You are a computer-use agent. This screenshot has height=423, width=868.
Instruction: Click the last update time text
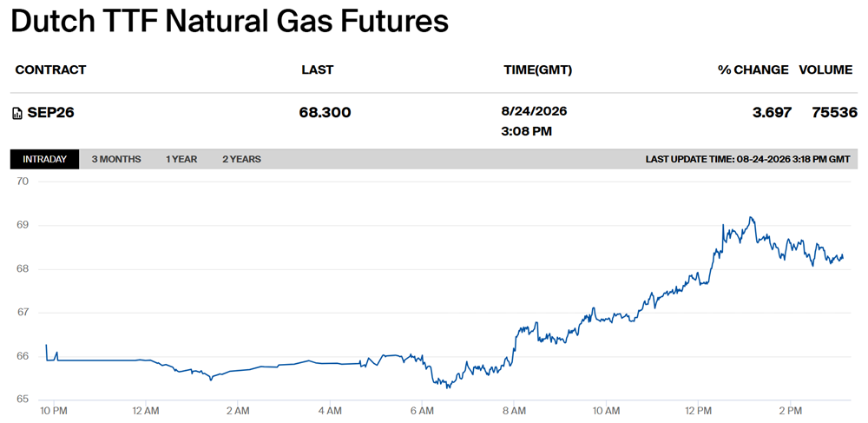(x=748, y=160)
